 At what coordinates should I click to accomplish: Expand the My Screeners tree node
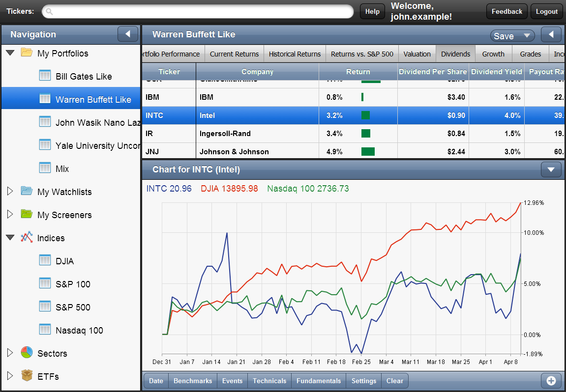(10, 214)
